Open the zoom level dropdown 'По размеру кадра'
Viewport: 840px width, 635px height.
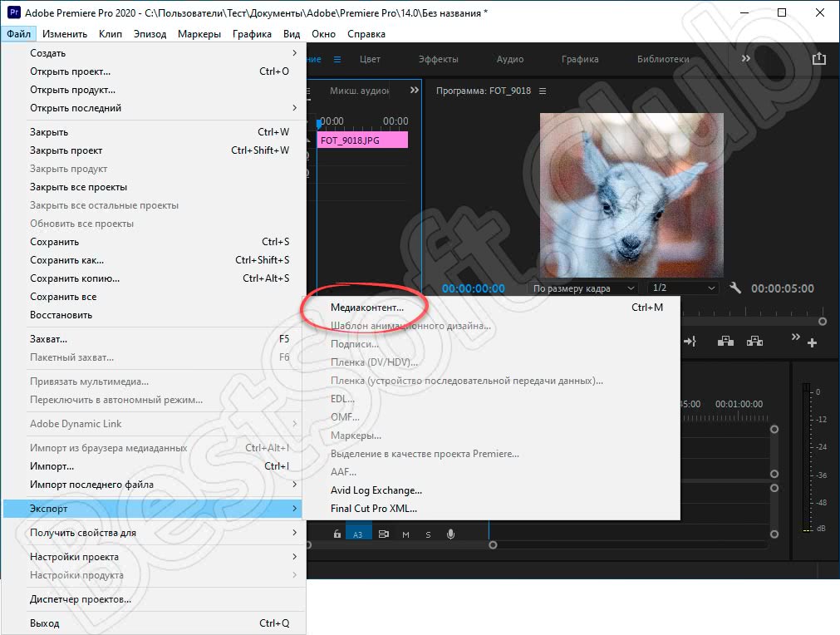(584, 288)
